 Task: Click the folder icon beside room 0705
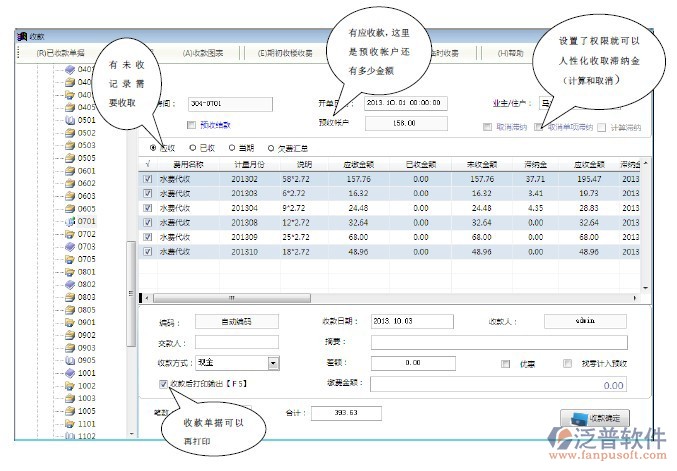coord(70,259)
